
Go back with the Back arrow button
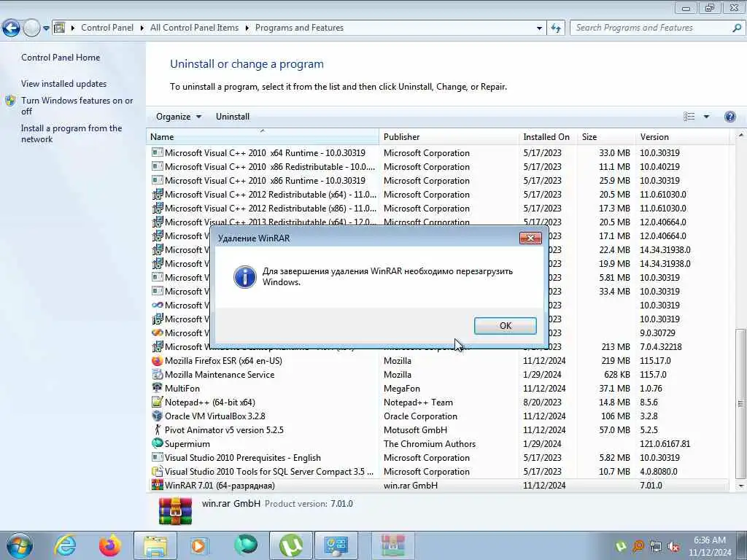11,28
